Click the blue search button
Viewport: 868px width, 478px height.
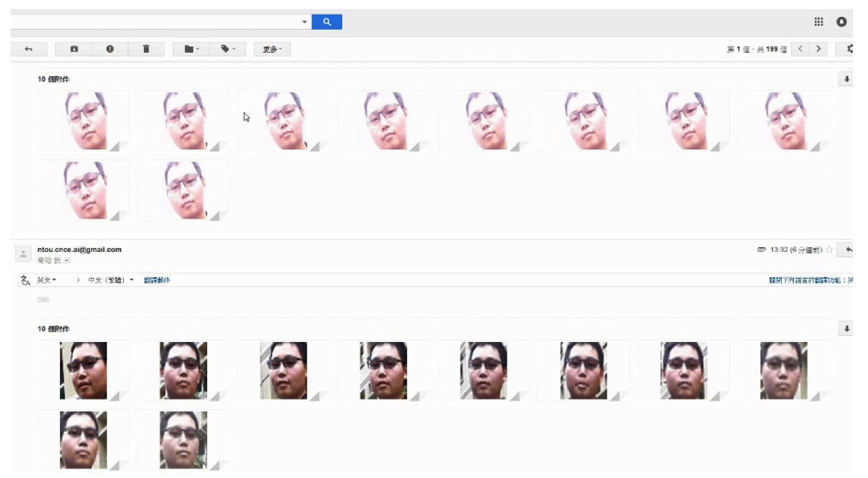[326, 22]
